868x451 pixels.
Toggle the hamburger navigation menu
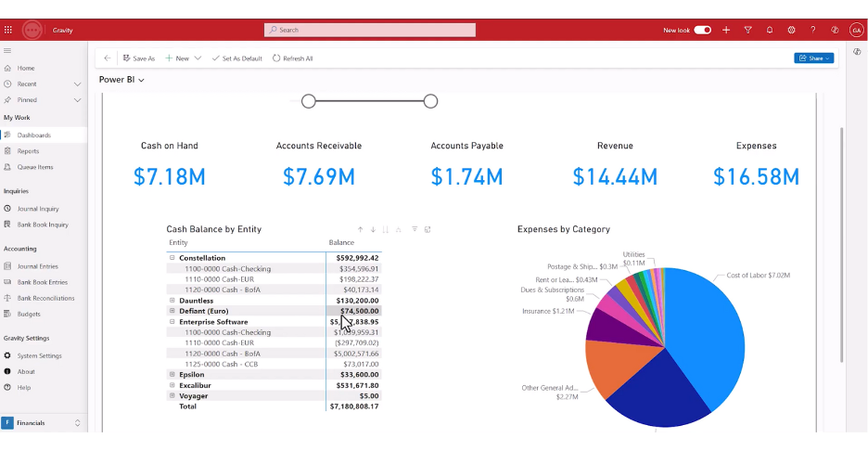[7, 50]
